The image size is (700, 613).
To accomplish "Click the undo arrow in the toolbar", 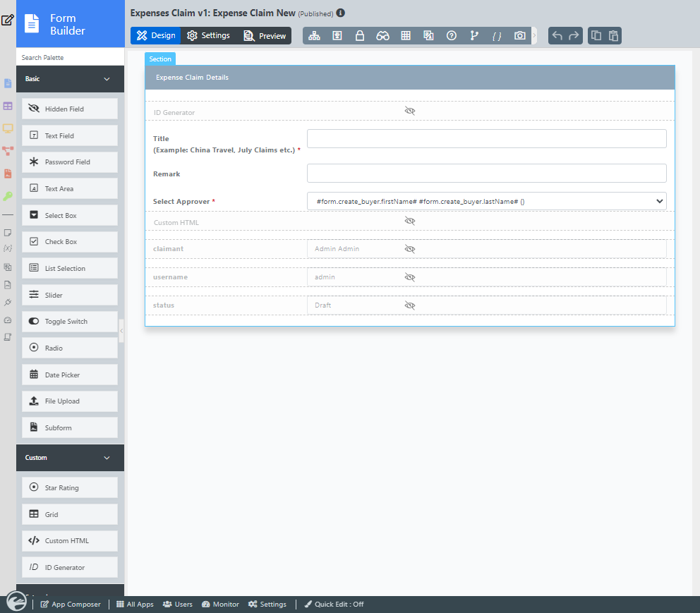I will [x=557, y=36].
